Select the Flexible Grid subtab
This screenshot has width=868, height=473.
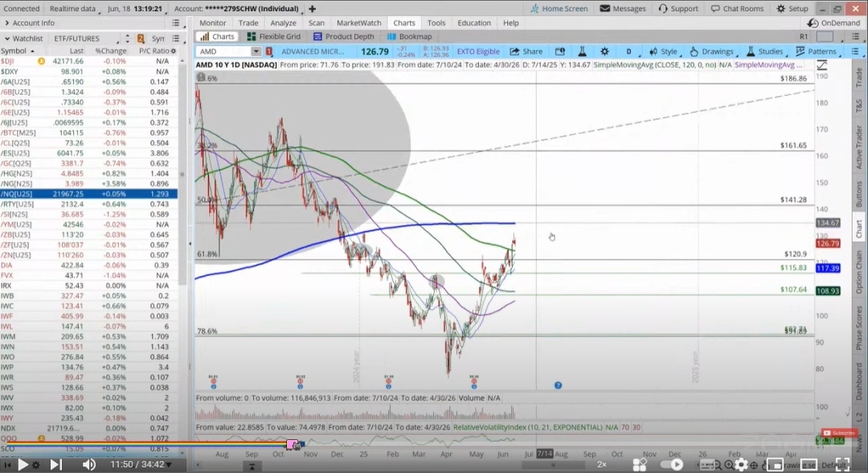click(x=274, y=36)
